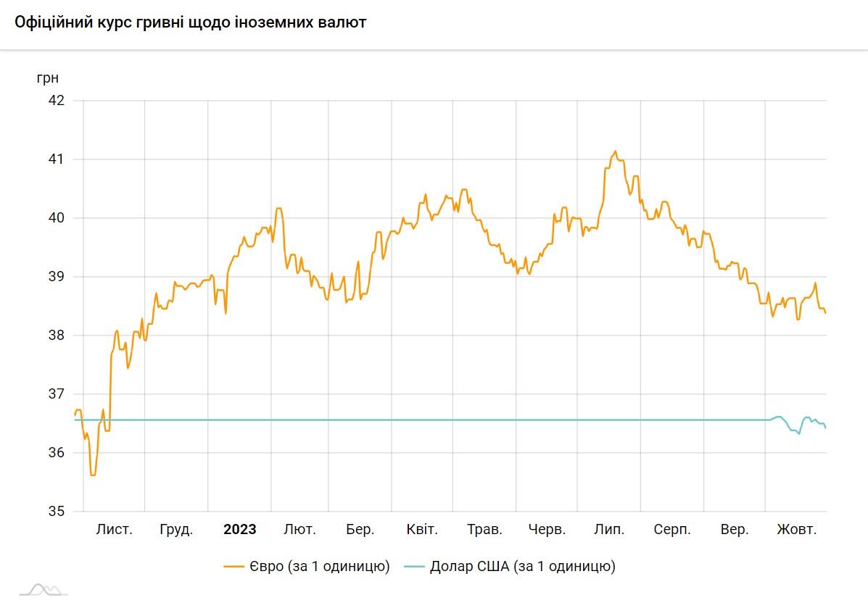Select the Вер. month label on axis
This screenshot has width=868, height=616.
tap(735, 530)
